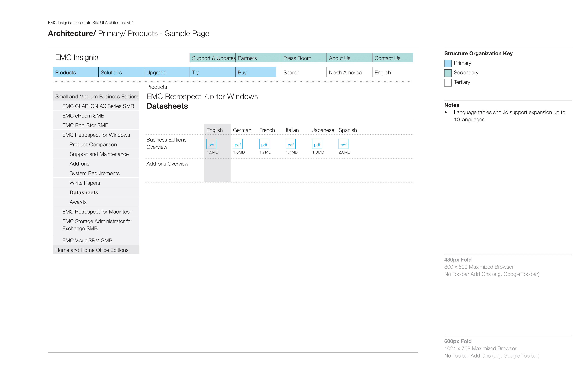Open the English language selector

(x=393, y=72)
